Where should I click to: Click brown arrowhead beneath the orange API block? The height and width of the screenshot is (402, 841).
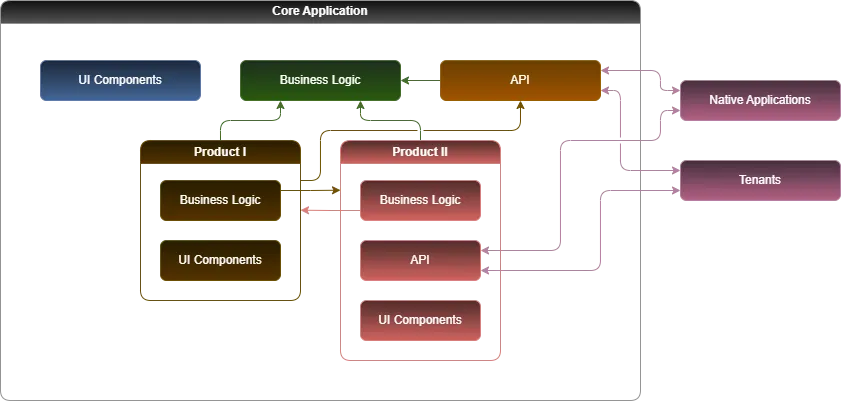click(x=520, y=108)
